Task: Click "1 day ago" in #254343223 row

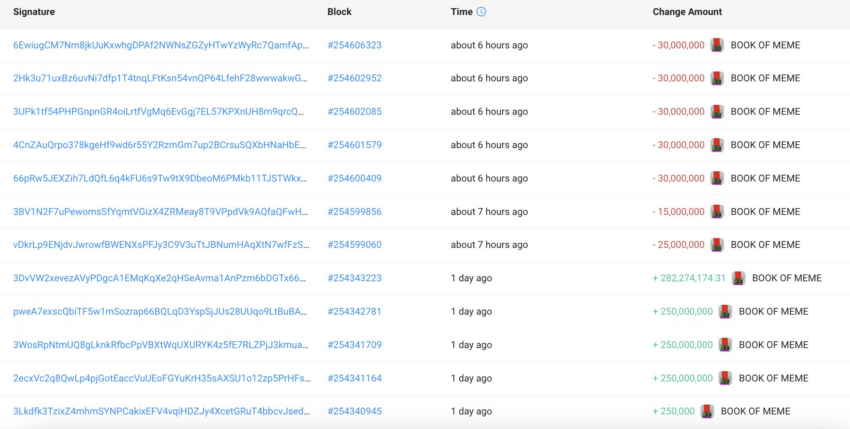Action: 471,278
